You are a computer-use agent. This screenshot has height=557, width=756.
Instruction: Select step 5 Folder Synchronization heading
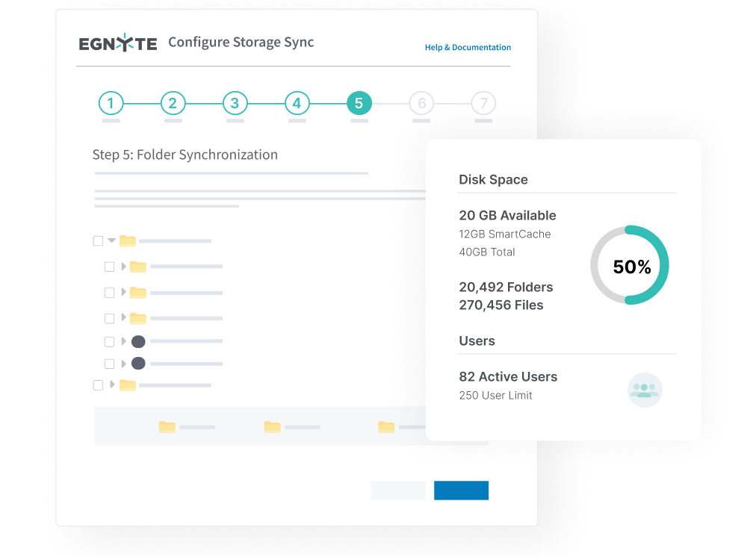184,155
